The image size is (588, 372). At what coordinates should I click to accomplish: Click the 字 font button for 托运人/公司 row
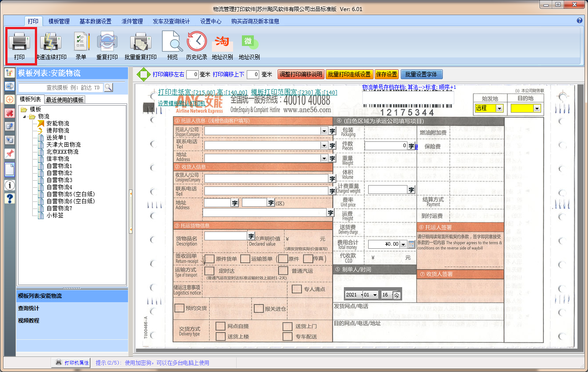coord(332,131)
